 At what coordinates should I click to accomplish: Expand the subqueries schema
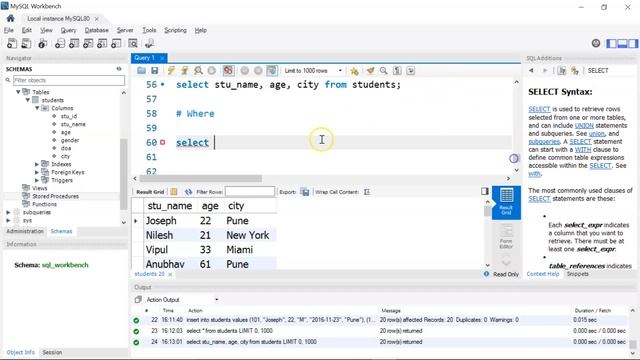tap(8, 212)
